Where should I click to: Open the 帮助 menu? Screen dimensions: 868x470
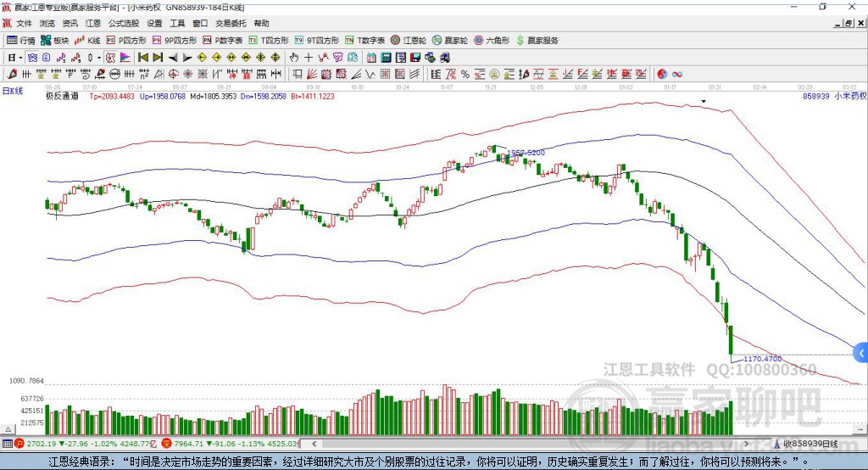tap(261, 23)
